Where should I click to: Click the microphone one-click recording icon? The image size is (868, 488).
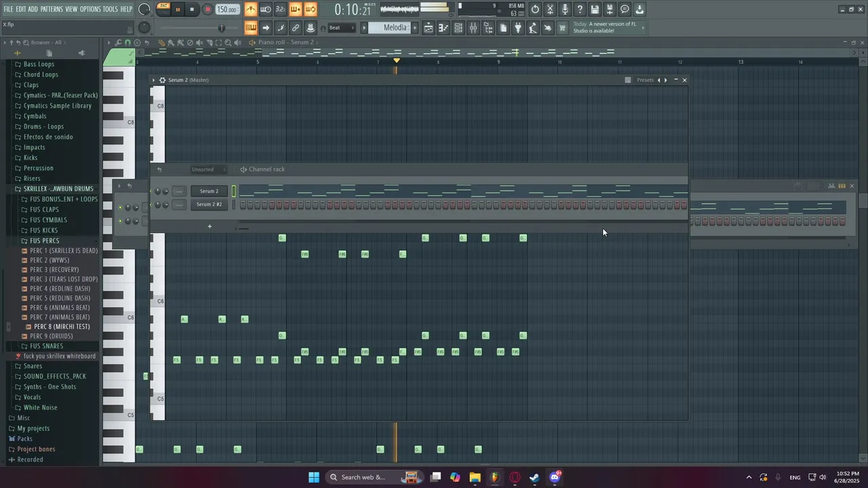coord(566,9)
